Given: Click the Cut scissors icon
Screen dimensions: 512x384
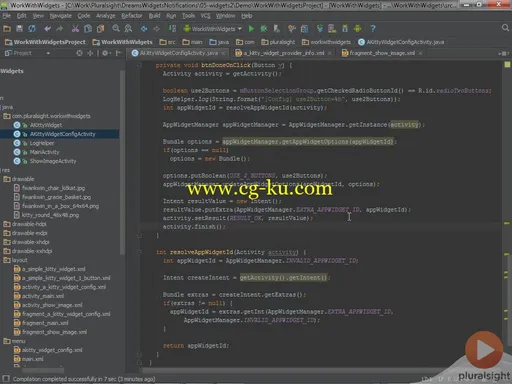Looking at the screenshot, I should (x=75, y=29).
